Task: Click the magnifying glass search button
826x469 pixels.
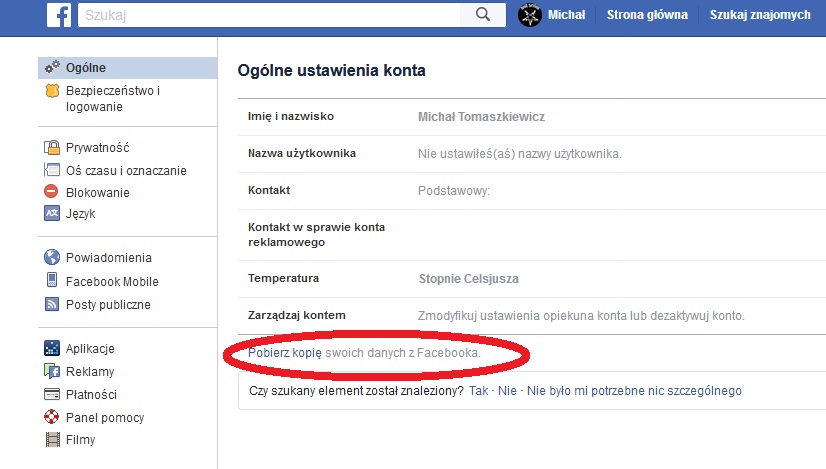Action: (483, 15)
